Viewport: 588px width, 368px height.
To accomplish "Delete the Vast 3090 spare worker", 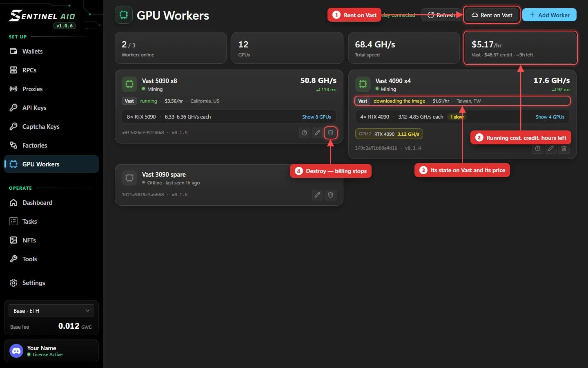I will (330, 195).
